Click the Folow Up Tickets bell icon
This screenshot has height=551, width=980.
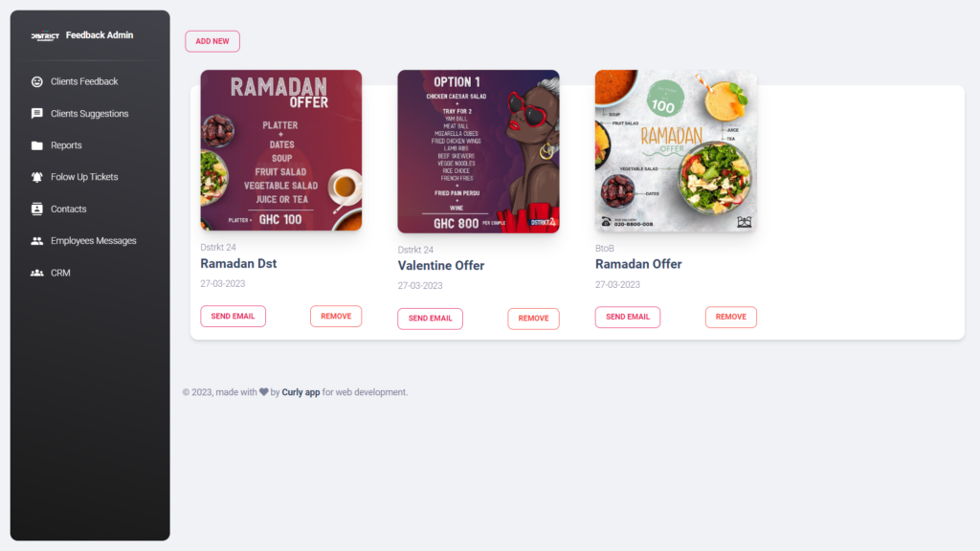37,177
